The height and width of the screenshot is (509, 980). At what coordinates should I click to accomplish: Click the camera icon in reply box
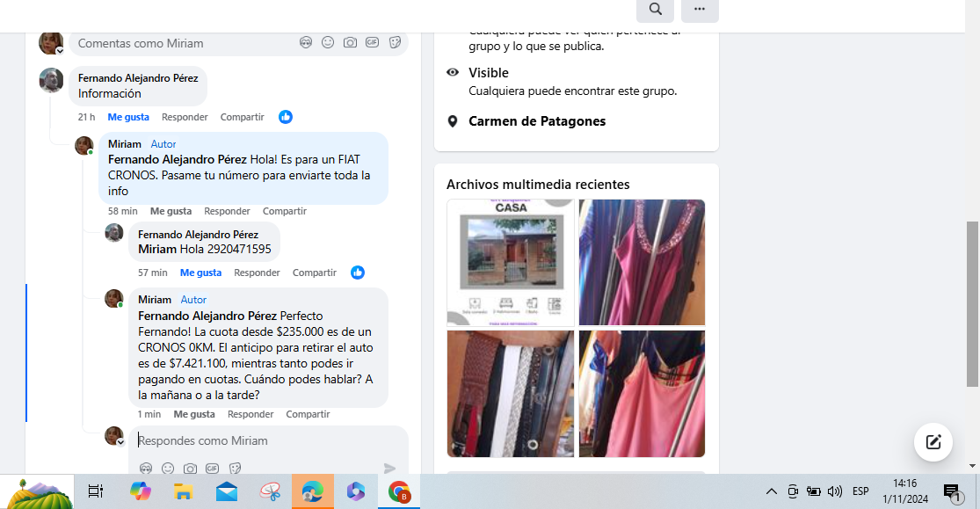point(190,469)
